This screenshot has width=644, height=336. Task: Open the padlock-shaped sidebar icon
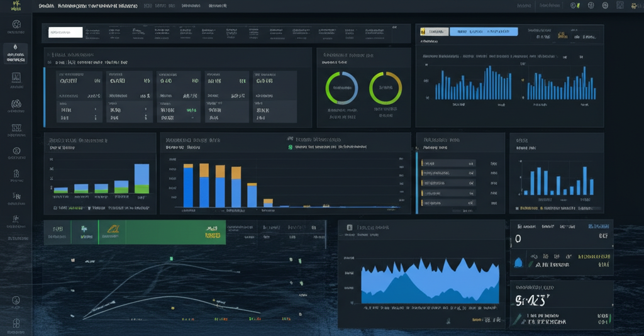click(16, 173)
